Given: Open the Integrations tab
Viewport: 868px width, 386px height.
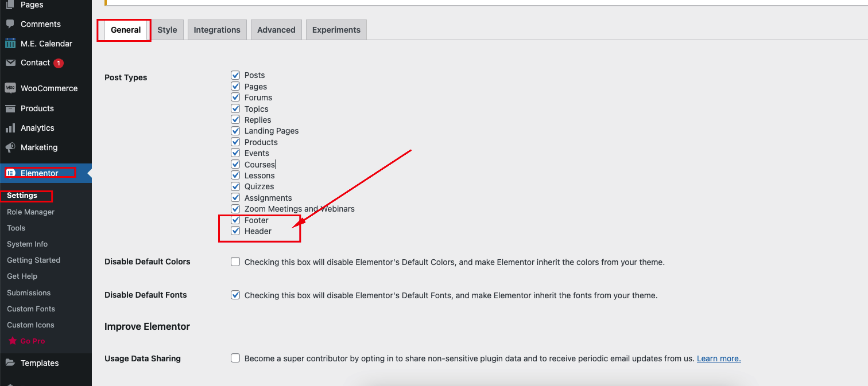Looking at the screenshot, I should coord(217,30).
